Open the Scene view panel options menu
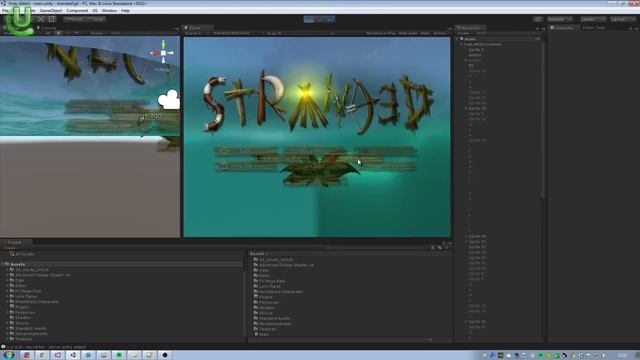The width and height of the screenshot is (640, 360). 177,28
